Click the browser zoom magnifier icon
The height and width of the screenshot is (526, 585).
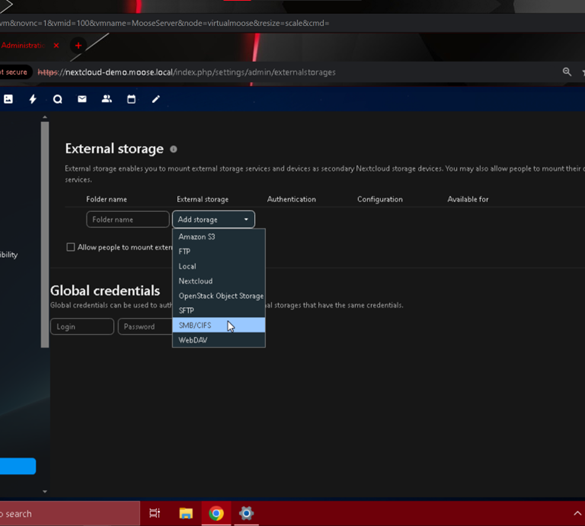click(x=567, y=72)
